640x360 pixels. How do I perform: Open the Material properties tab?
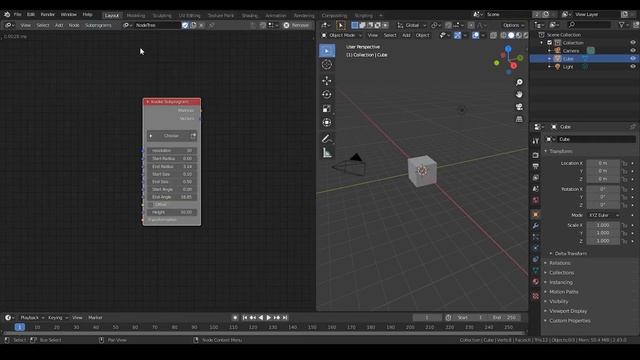(x=536, y=282)
